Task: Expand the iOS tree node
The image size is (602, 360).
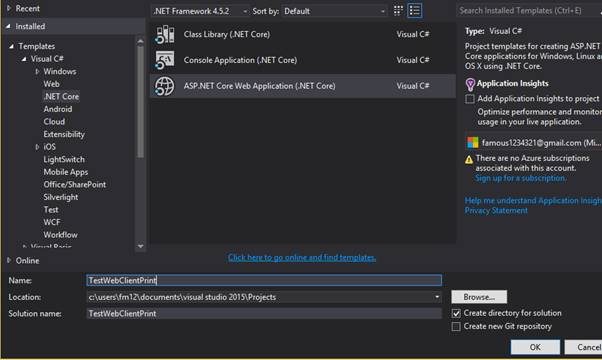Action: [x=37, y=147]
